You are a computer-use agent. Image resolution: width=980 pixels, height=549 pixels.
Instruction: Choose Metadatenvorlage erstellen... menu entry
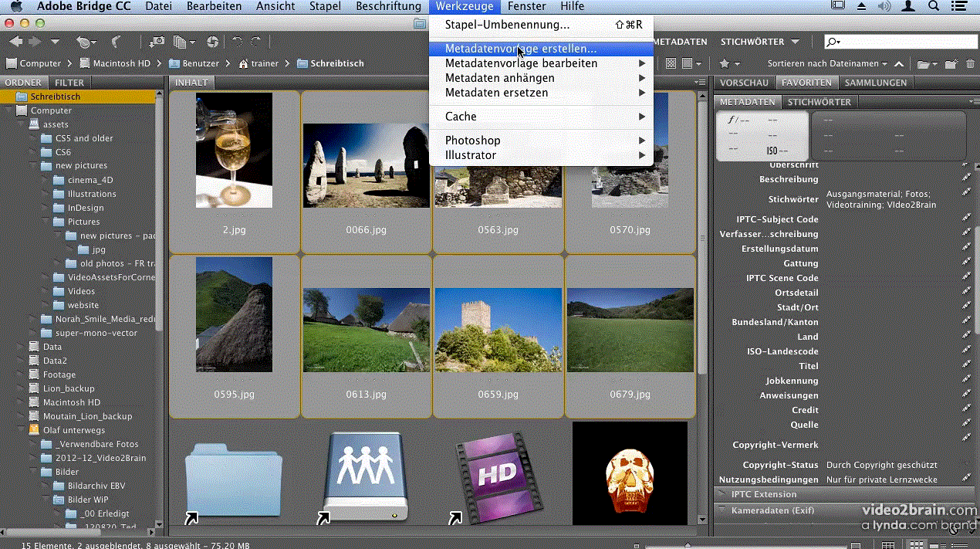(541, 49)
